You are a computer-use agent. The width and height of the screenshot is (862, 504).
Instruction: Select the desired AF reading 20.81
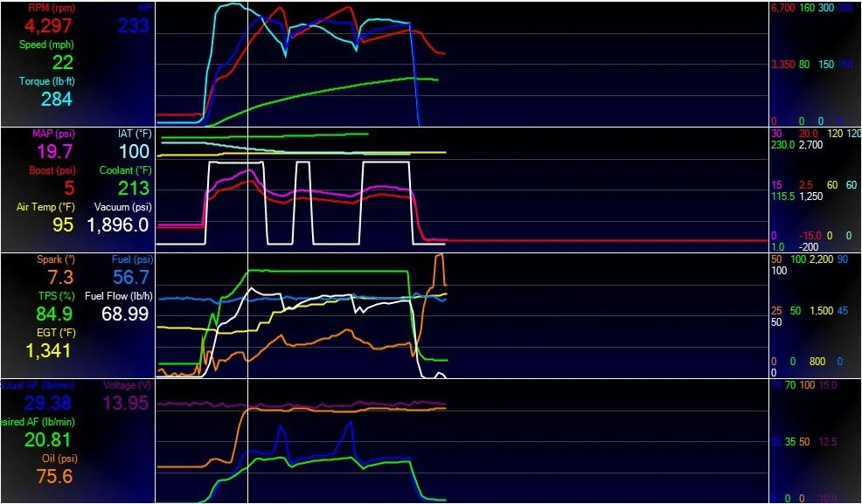tap(48, 439)
